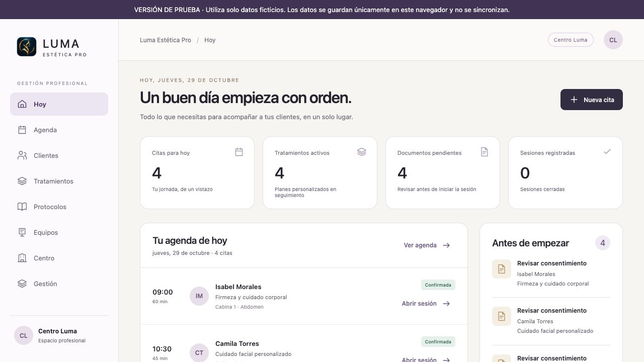Open Ver agenda link
Image resolution: width=644 pixels, height=362 pixels.
427,245
